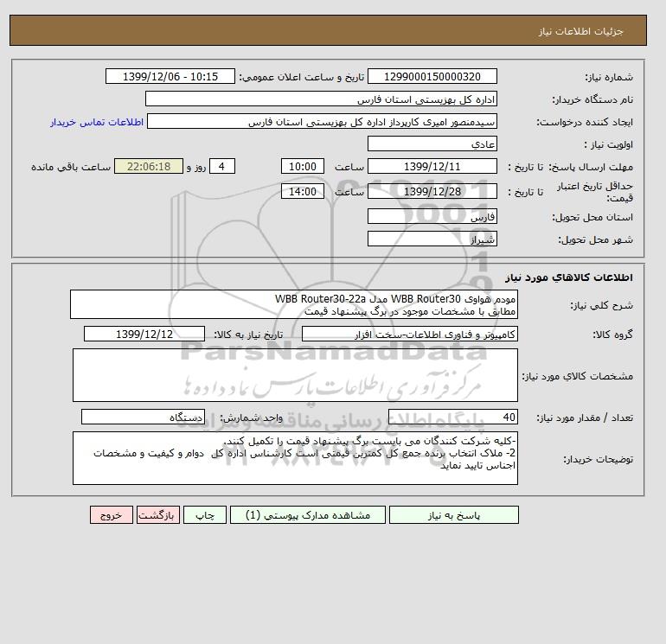This screenshot has width=666, height=644.
Task: Click the بازگشت back button
Action: (158, 515)
